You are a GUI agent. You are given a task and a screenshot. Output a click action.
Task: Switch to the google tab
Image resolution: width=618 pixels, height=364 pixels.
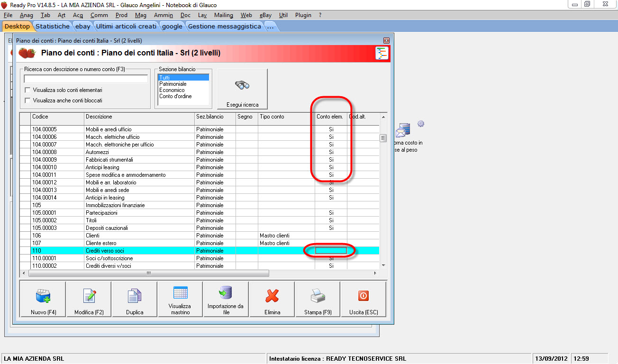click(172, 27)
